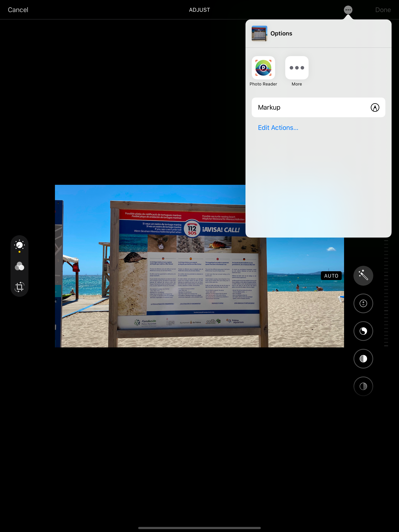The width and height of the screenshot is (399, 532).
Task: Open the Edit Actions link
Action: (278, 128)
